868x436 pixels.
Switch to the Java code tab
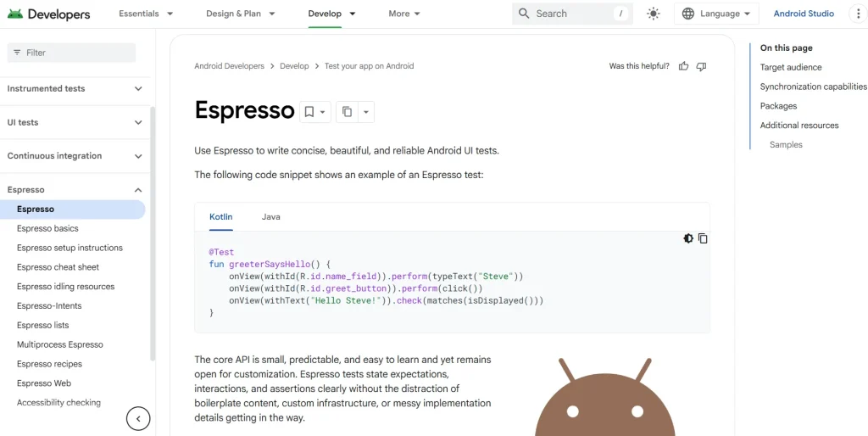tap(270, 216)
